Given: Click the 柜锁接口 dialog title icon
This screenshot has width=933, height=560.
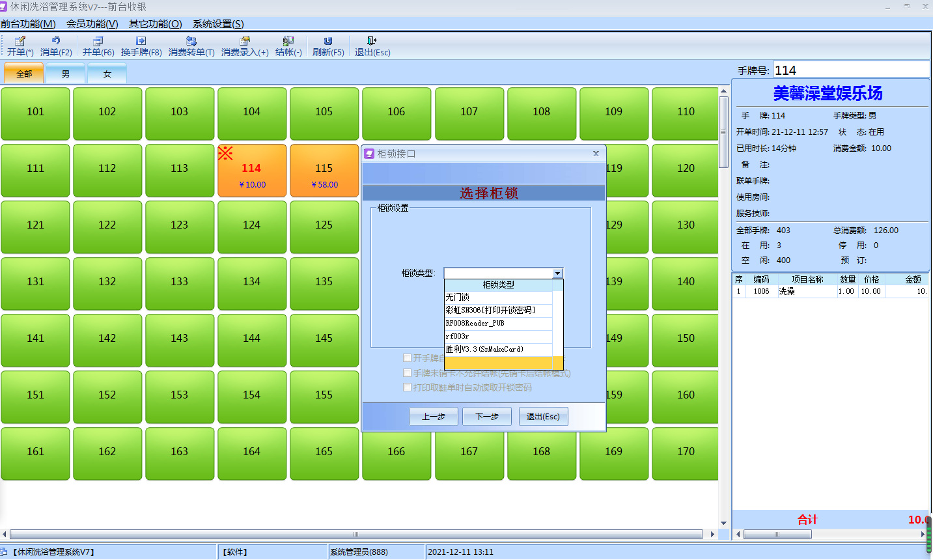Looking at the screenshot, I should pos(369,154).
